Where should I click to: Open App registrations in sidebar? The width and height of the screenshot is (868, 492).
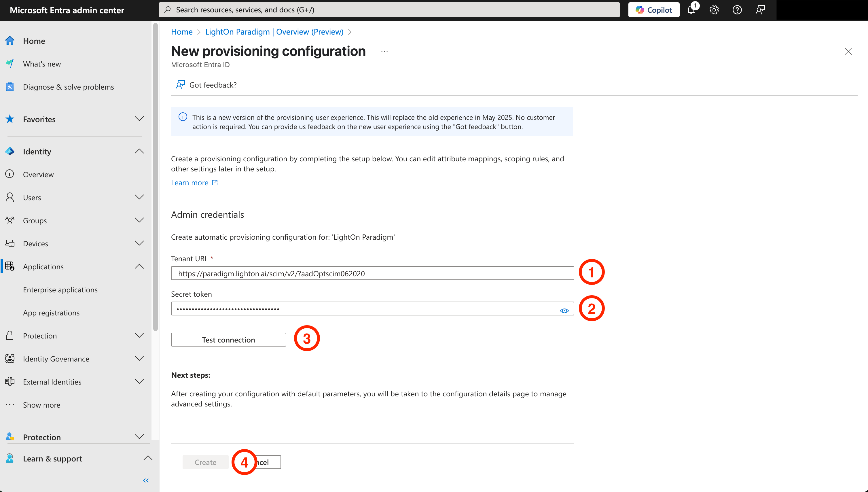tap(51, 313)
